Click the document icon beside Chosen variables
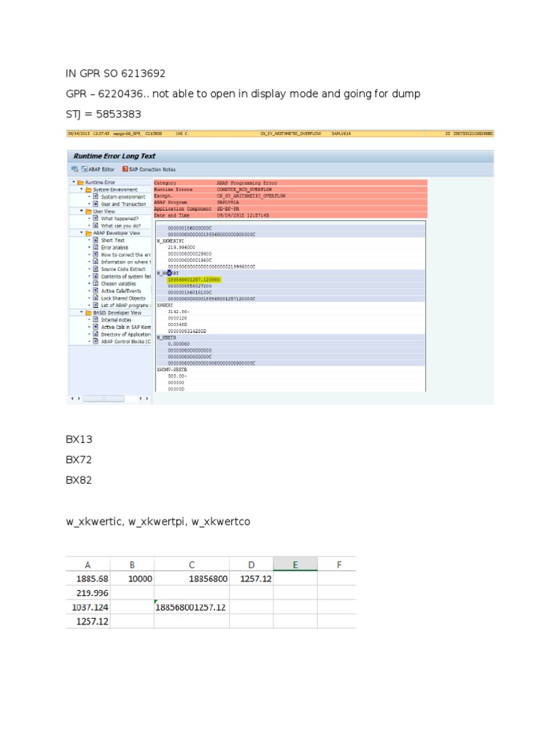This screenshot has width=560, height=747. 96,284
